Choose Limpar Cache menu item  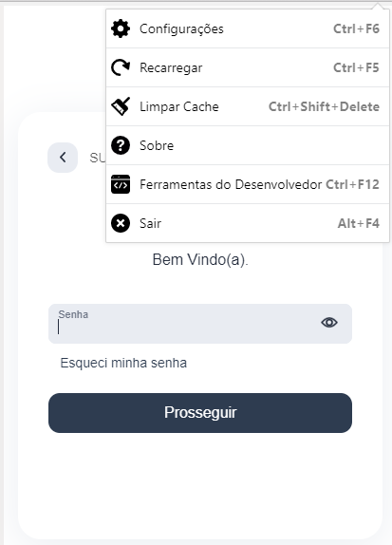point(248,106)
